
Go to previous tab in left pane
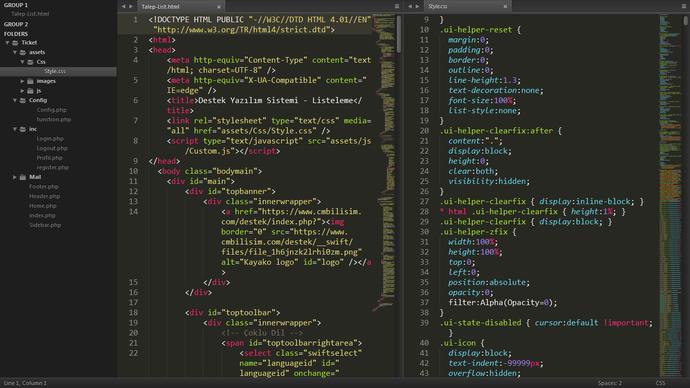tap(124, 7)
